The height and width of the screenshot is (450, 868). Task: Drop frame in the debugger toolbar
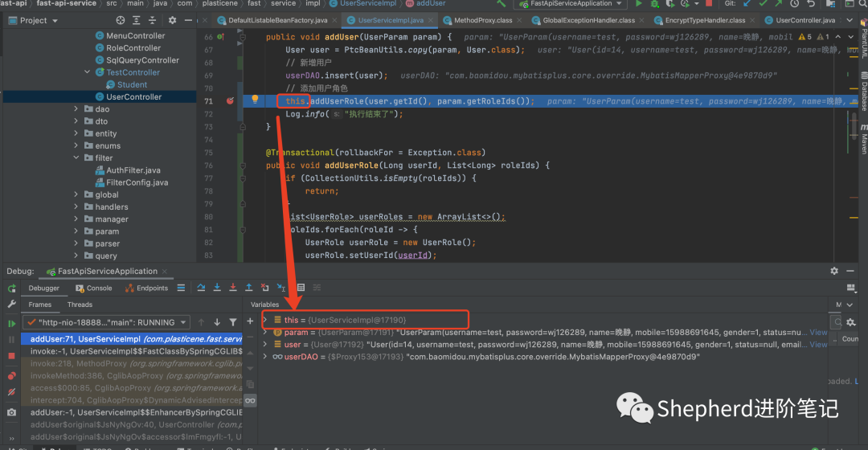265,287
